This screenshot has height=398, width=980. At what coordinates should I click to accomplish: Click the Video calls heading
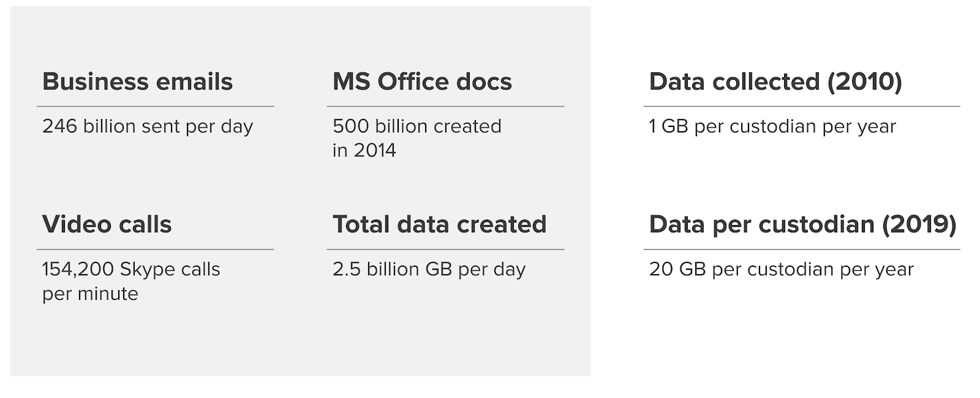pyautogui.click(x=107, y=224)
